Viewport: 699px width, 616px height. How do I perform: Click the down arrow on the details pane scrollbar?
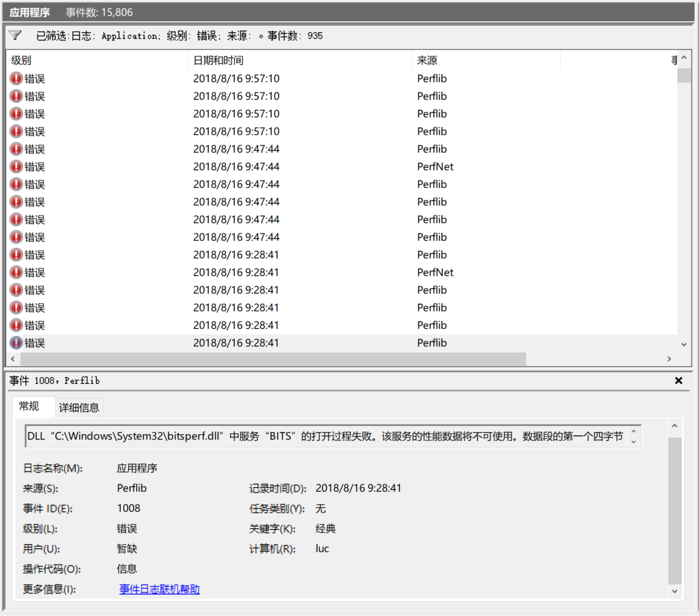click(676, 591)
